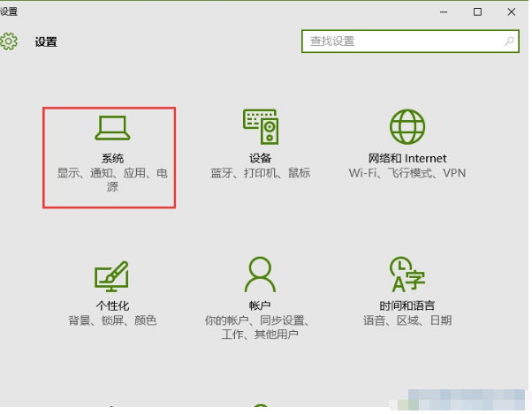Viewport: 532px width, 414px height.
Task: Click the magnifier search icon
Action: click(x=509, y=41)
